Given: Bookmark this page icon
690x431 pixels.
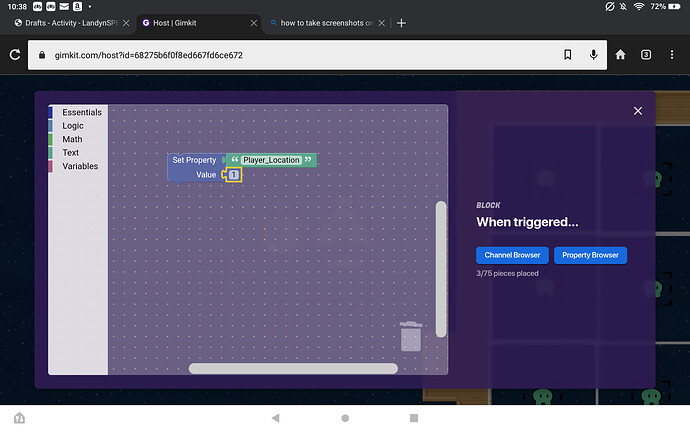Looking at the screenshot, I should (x=568, y=55).
